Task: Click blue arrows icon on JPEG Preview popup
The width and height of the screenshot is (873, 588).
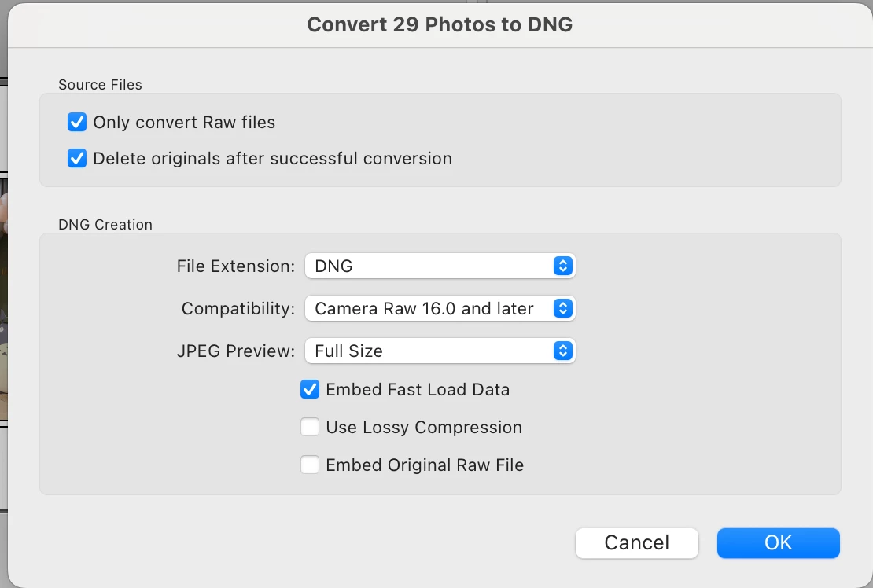Action: [562, 351]
